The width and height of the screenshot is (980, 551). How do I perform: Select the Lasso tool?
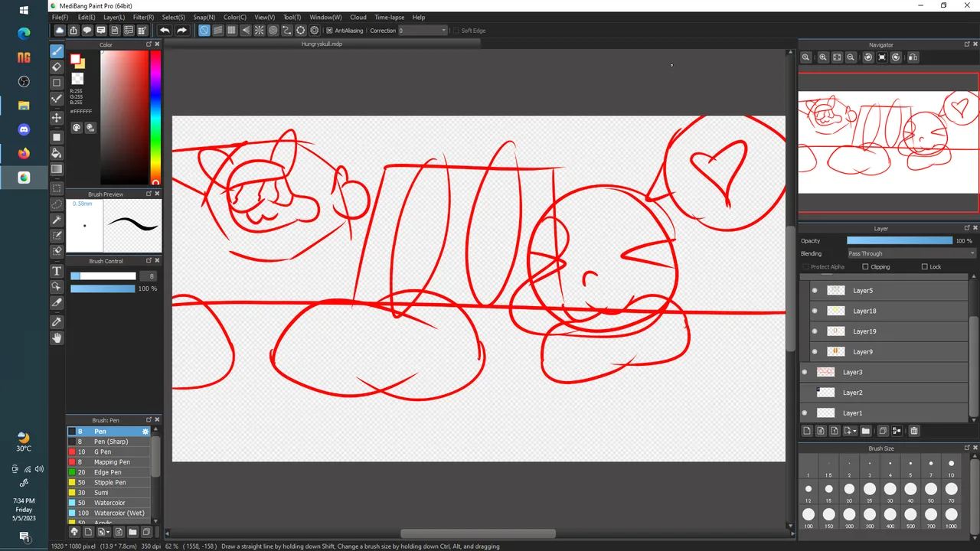tap(57, 204)
